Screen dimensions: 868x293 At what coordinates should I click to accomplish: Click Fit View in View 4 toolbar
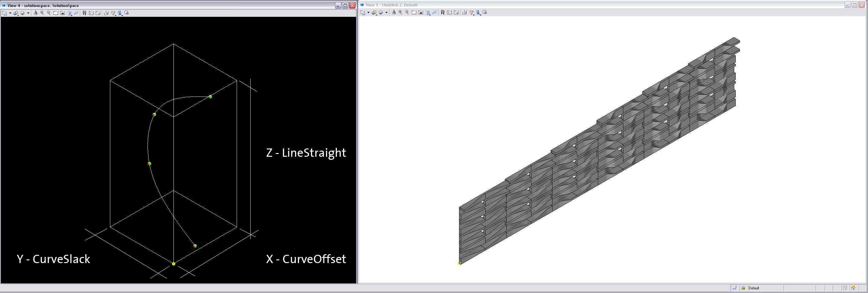point(62,13)
